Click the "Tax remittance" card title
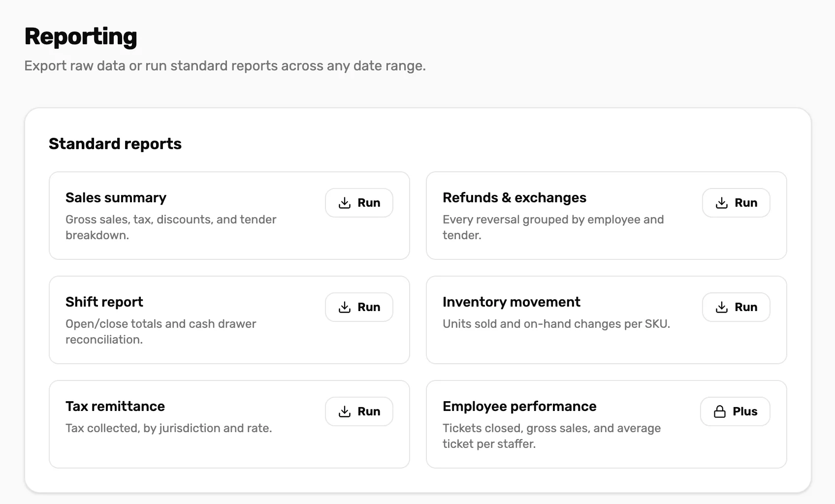This screenshot has height=504, width=835. click(x=115, y=406)
